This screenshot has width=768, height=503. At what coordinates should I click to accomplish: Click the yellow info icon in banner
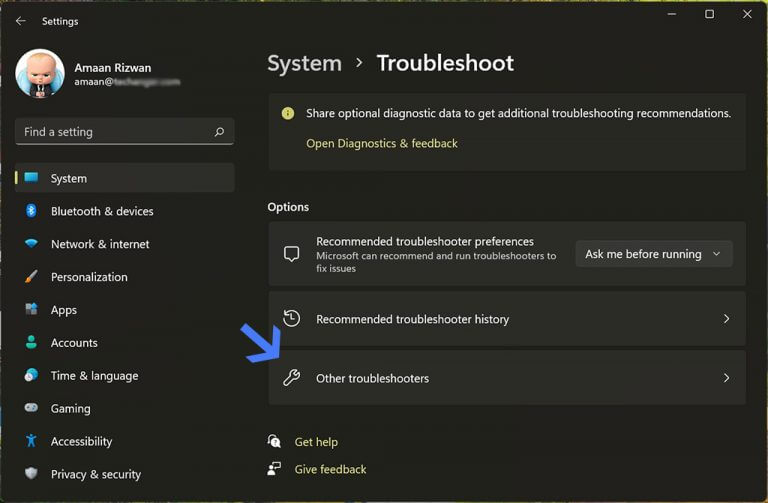click(288, 114)
